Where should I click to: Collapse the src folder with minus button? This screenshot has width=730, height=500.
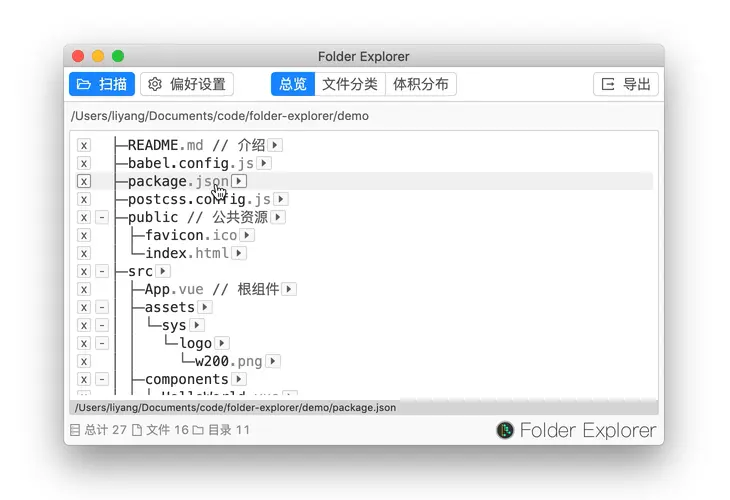coord(102,271)
